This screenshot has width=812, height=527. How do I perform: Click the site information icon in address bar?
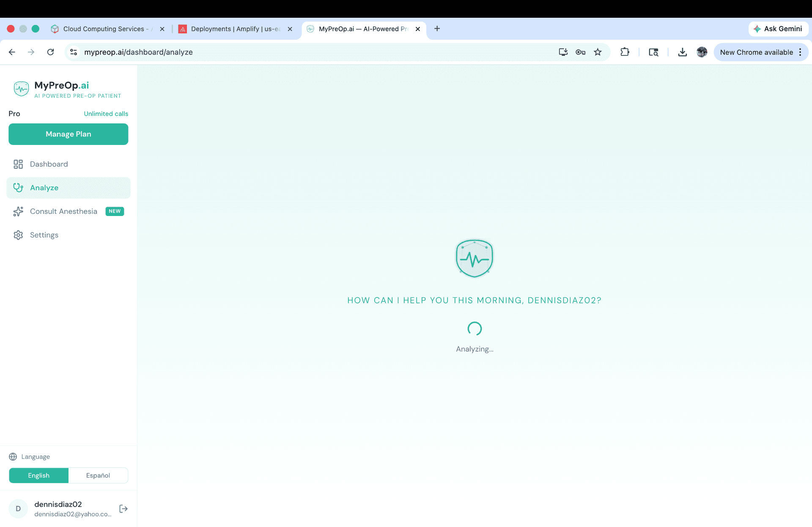tap(74, 52)
